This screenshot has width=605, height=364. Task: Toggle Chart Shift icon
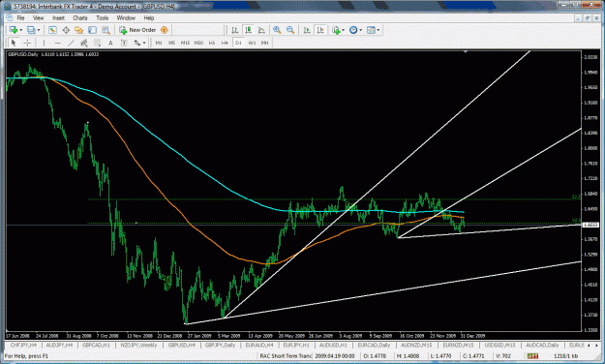[x=320, y=30]
